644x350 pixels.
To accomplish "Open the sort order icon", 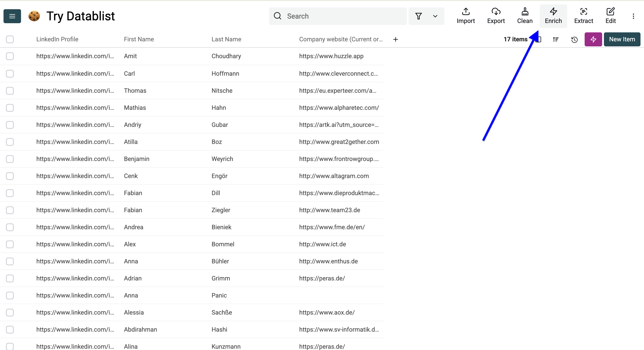I will point(556,39).
